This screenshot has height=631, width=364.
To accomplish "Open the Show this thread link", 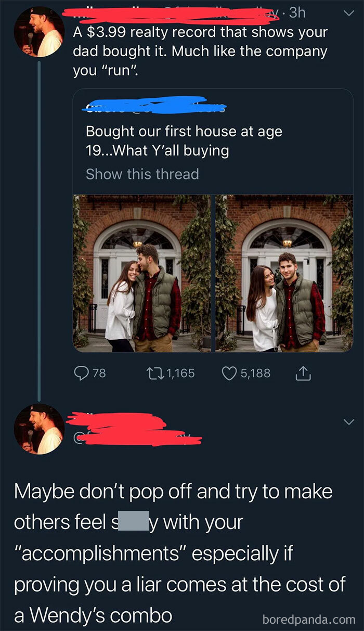I will pos(142,174).
